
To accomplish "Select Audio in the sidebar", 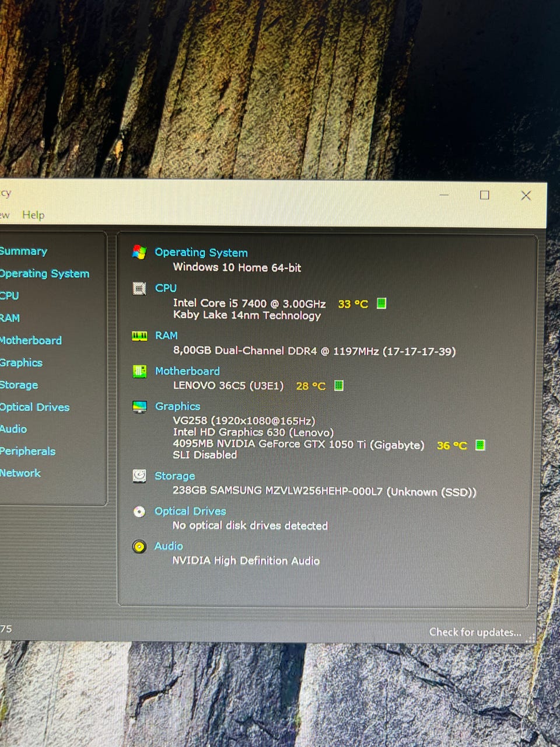I will click(13, 429).
